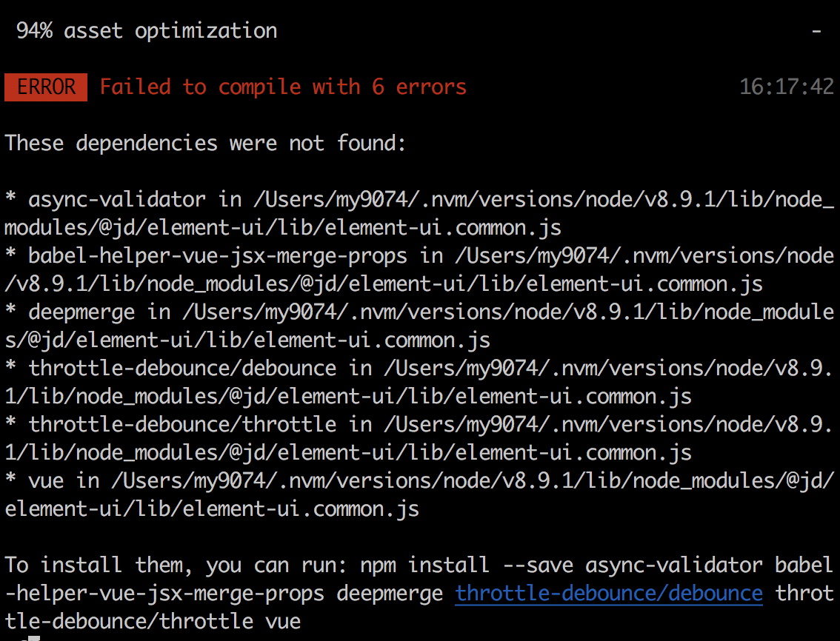Click the async-validator dependency name
The image size is (840, 641).
(x=117, y=200)
